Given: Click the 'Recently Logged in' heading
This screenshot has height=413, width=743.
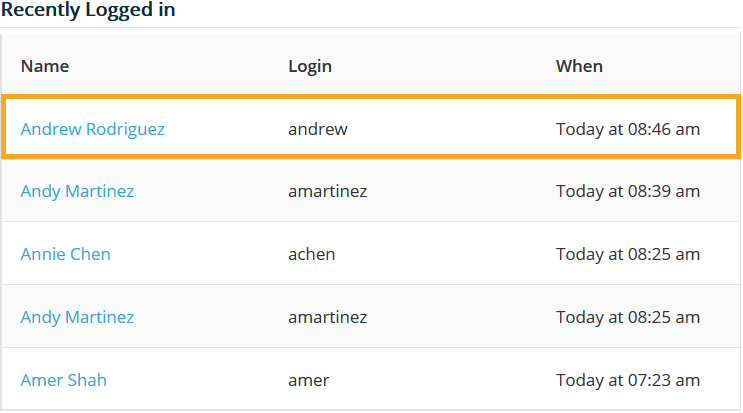Looking at the screenshot, I should pyautogui.click(x=89, y=11).
